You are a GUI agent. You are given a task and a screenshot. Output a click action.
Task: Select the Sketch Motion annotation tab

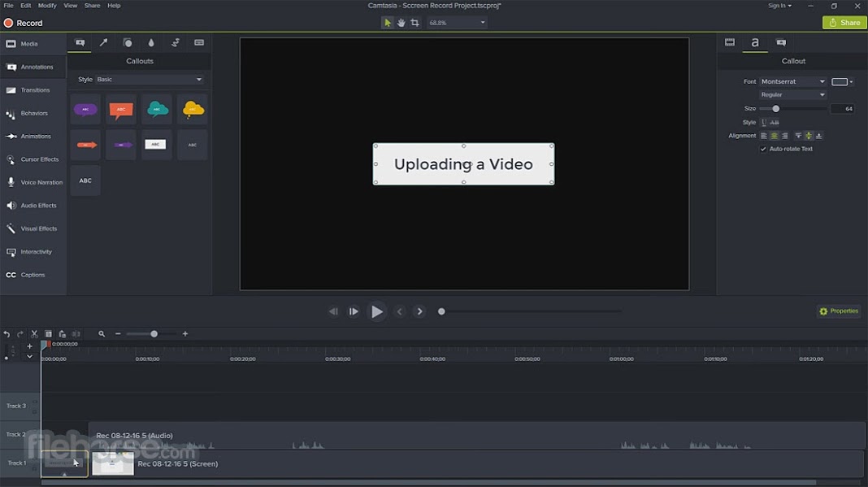tap(176, 42)
